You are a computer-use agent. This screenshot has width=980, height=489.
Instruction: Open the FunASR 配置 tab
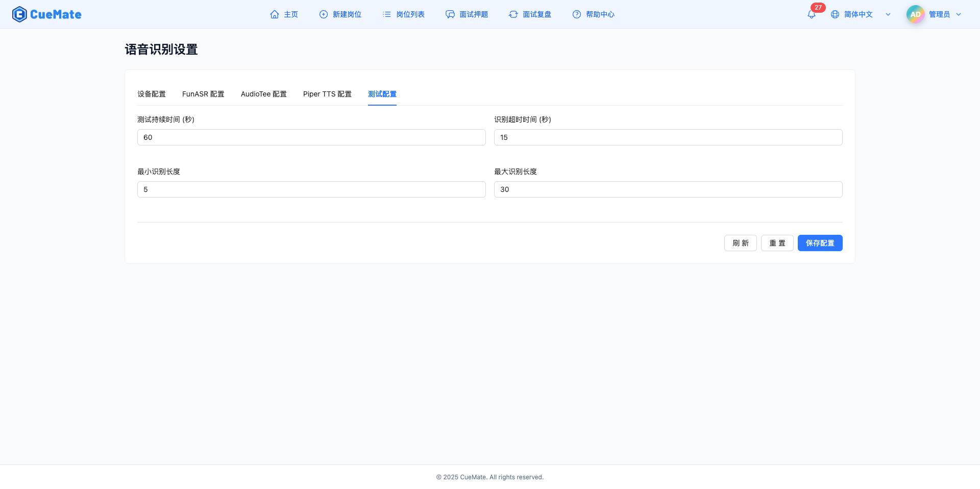coord(203,94)
